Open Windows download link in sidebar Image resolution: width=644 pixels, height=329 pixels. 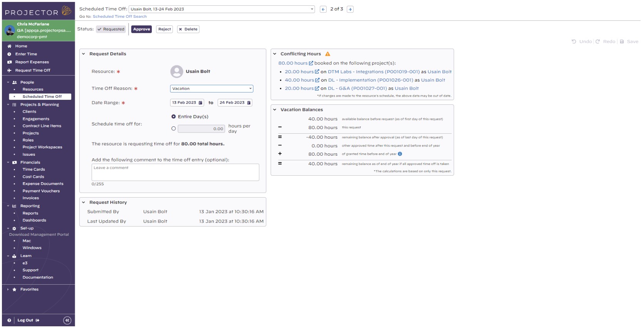32,248
